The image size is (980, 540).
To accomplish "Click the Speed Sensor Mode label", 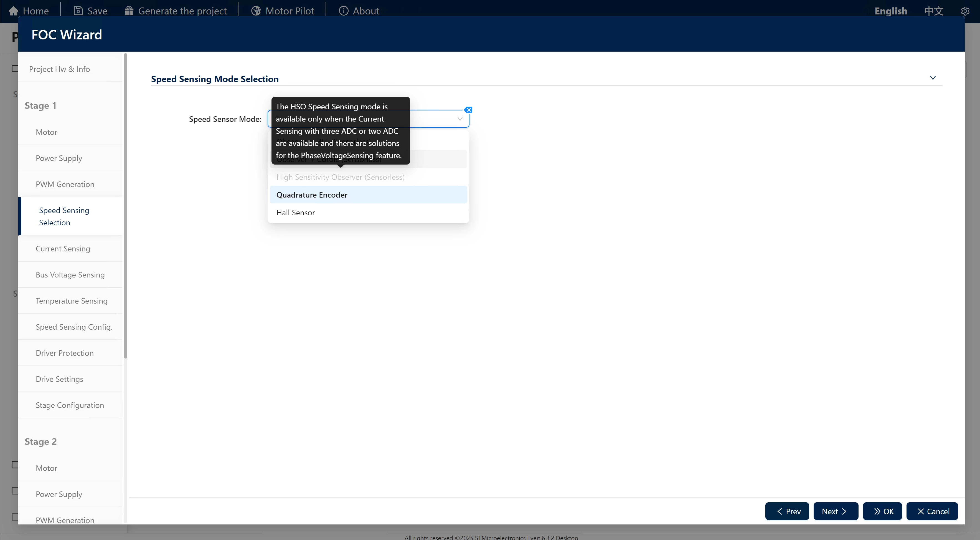I will coord(225,119).
